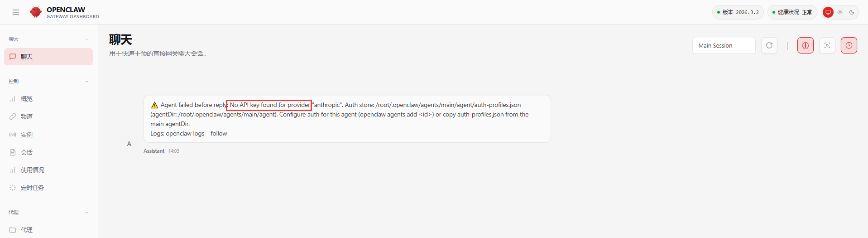
Task: Toggle the brain thinking output button
Action: [x=805, y=45]
